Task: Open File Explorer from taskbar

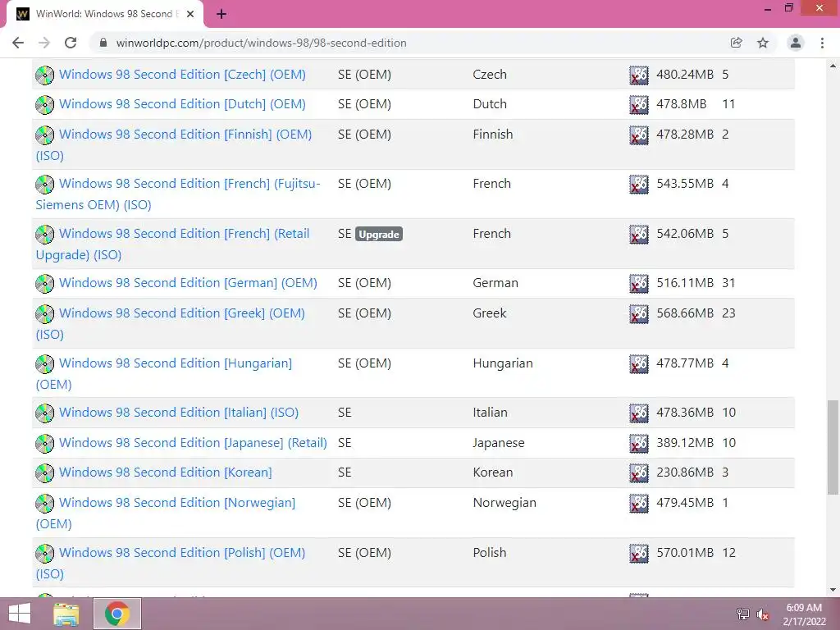Action: coord(66,614)
